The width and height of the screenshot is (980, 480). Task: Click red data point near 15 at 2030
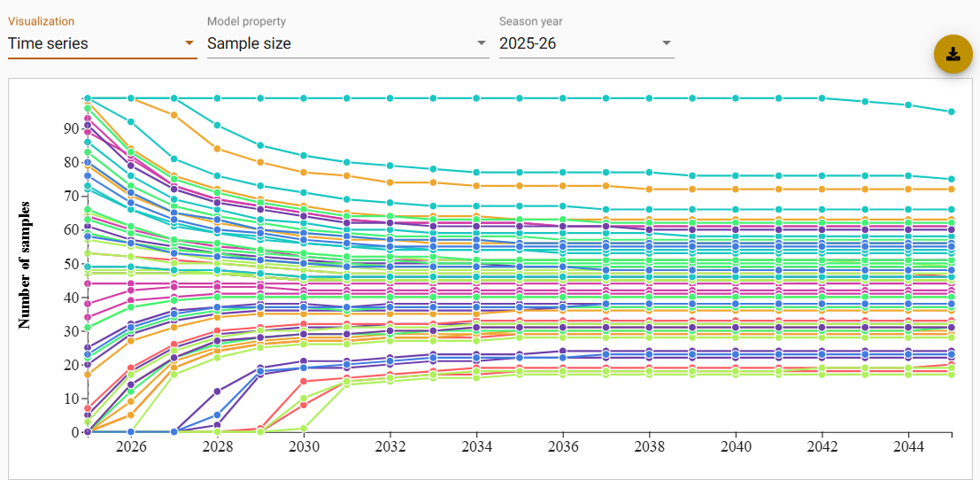pyautogui.click(x=305, y=382)
